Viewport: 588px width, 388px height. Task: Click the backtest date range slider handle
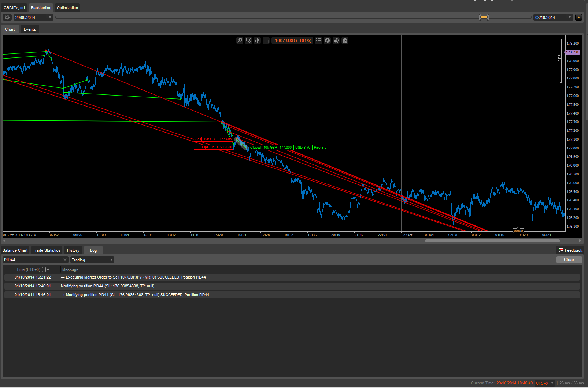[x=484, y=17]
